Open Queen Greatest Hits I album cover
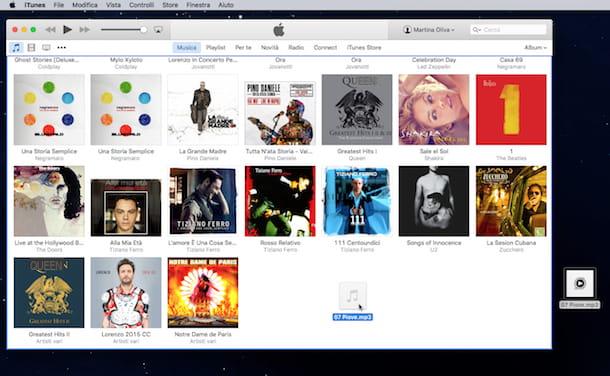The height and width of the screenshot is (376, 610). coord(357,110)
